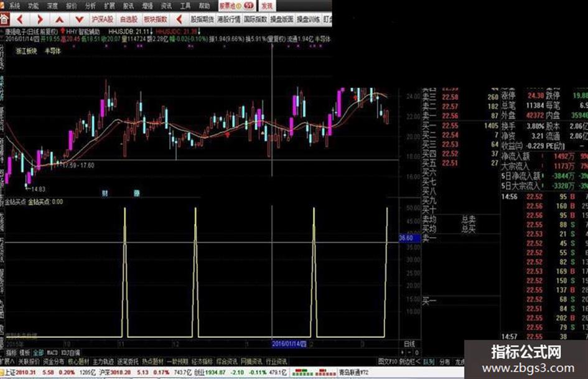Click the red back arrow button

coord(21,19)
